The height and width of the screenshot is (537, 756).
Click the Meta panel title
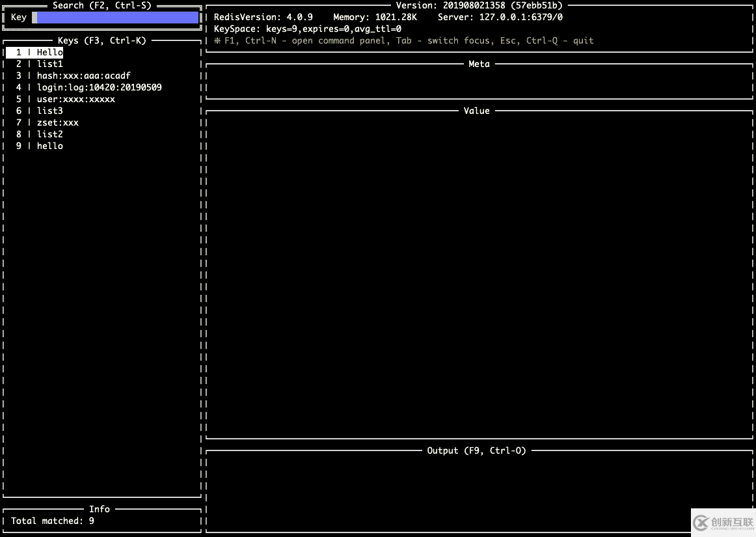pyautogui.click(x=479, y=64)
